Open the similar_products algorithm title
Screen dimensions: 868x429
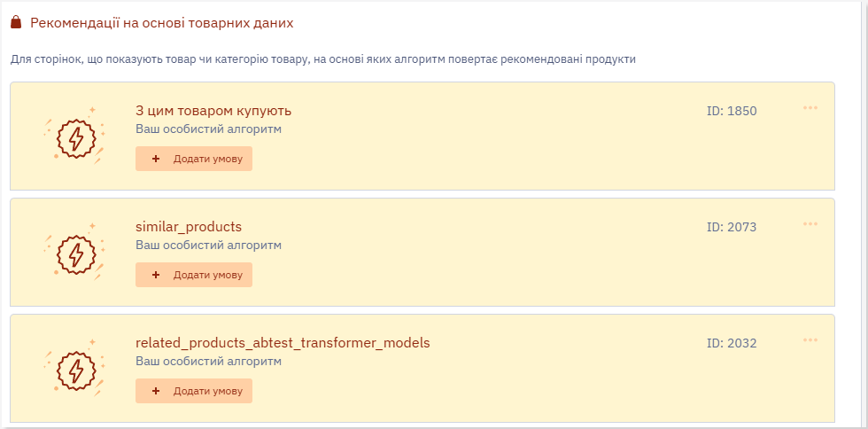point(189,227)
